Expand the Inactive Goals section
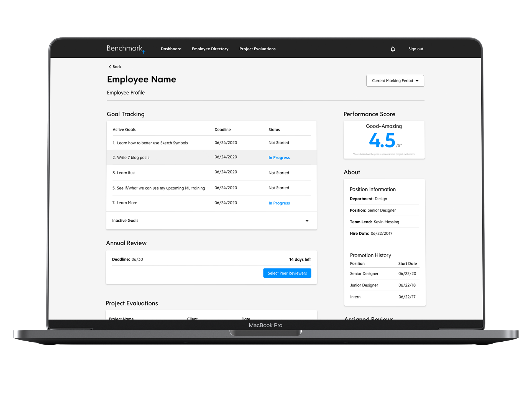 coord(307,221)
